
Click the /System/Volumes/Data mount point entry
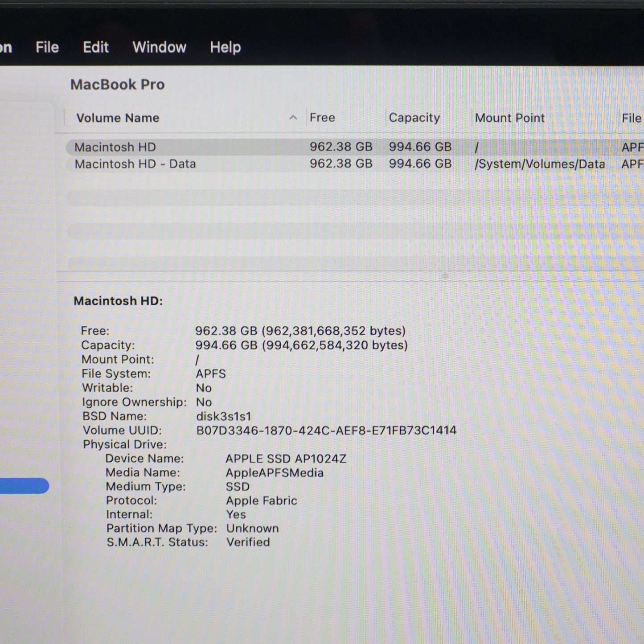[x=540, y=164]
